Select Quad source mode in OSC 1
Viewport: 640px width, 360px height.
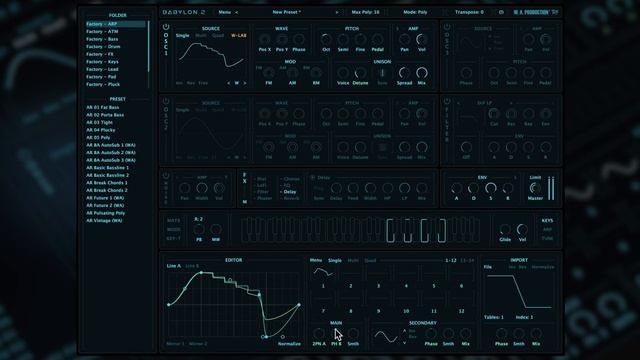(x=218, y=36)
